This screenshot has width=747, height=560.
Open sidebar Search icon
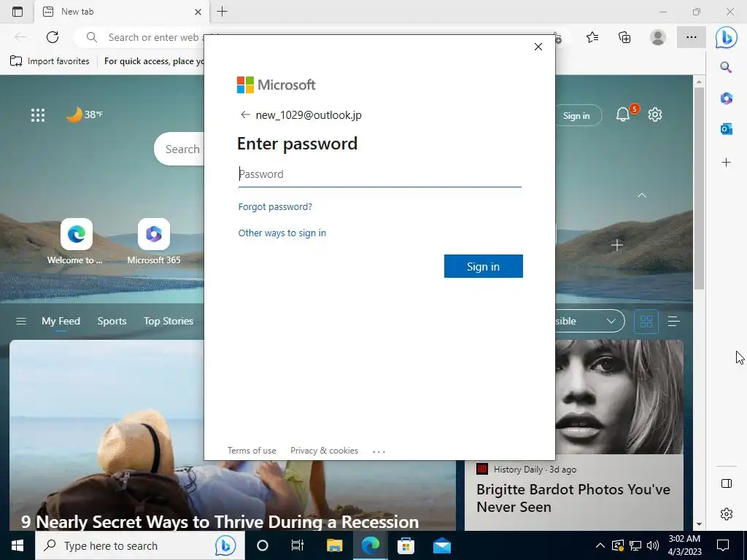726,67
